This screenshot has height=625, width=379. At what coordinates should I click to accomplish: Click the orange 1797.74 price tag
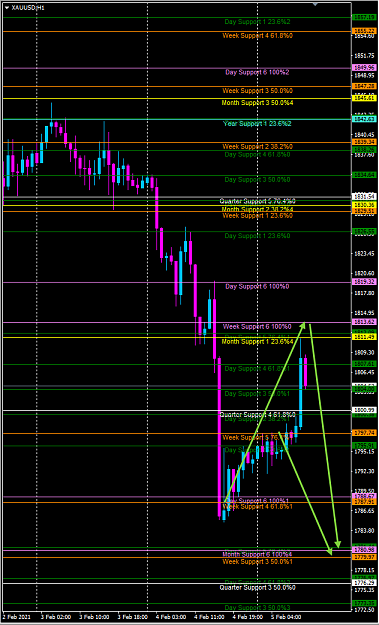pos(363,432)
